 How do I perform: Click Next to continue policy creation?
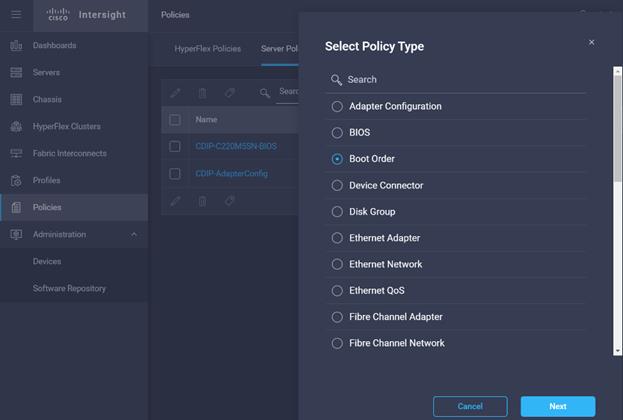pos(558,406)
